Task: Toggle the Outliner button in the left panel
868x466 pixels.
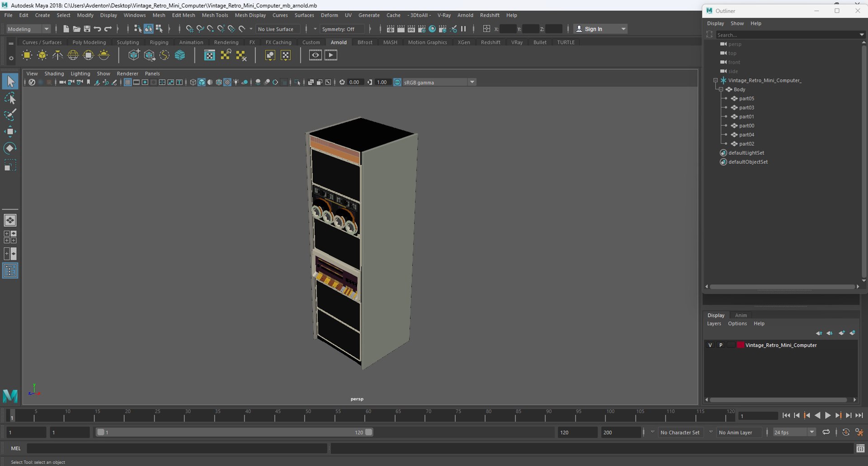Action: (x=10, y=271)
